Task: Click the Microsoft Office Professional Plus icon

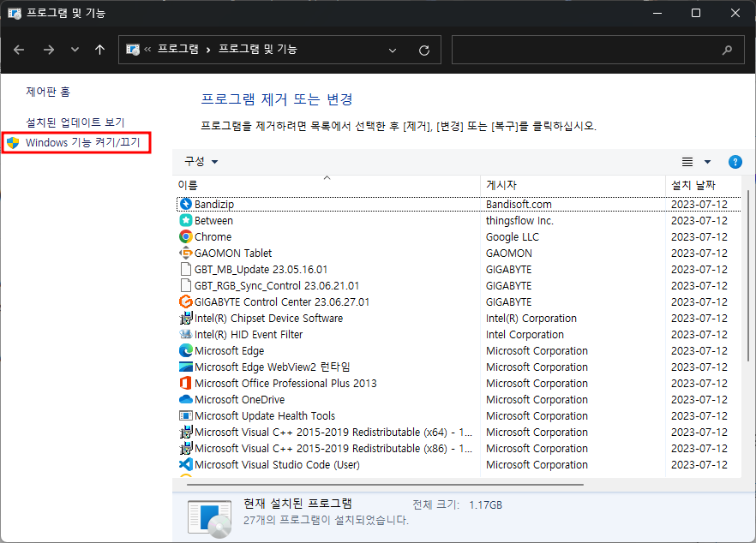Action: [x=186, y=383]
